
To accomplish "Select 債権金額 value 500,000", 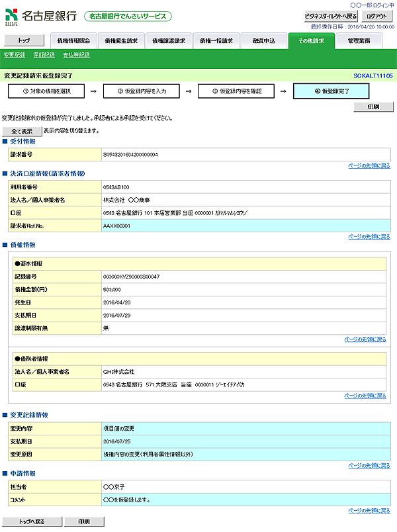I will pos(112,290).
